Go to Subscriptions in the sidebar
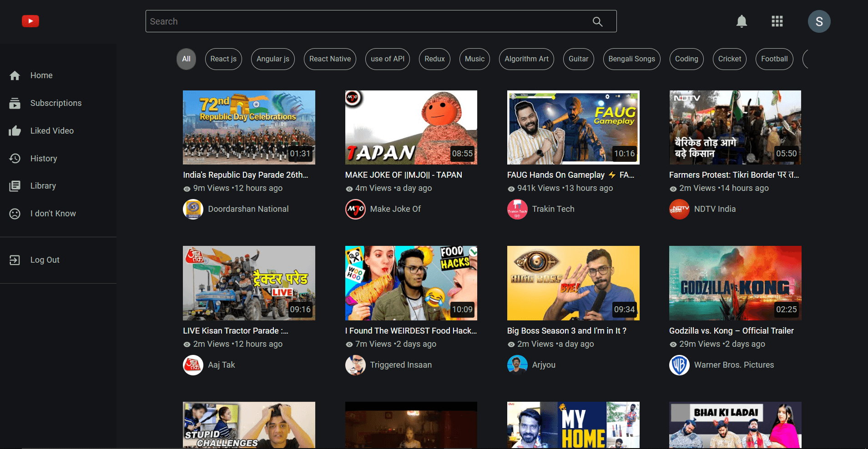Image resolution: width=868 pixels, height=449 pixels. tap(56, 103)
